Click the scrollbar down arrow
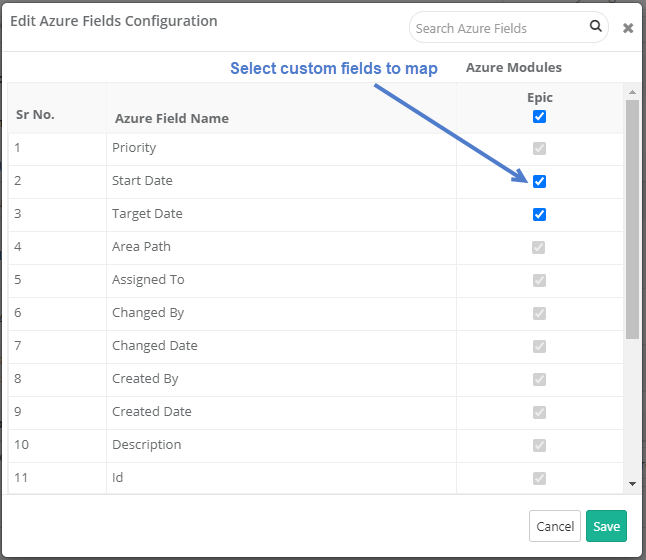The height and width of the screenshot is (560, 646). pyautogui.click(x=632, y=484)
